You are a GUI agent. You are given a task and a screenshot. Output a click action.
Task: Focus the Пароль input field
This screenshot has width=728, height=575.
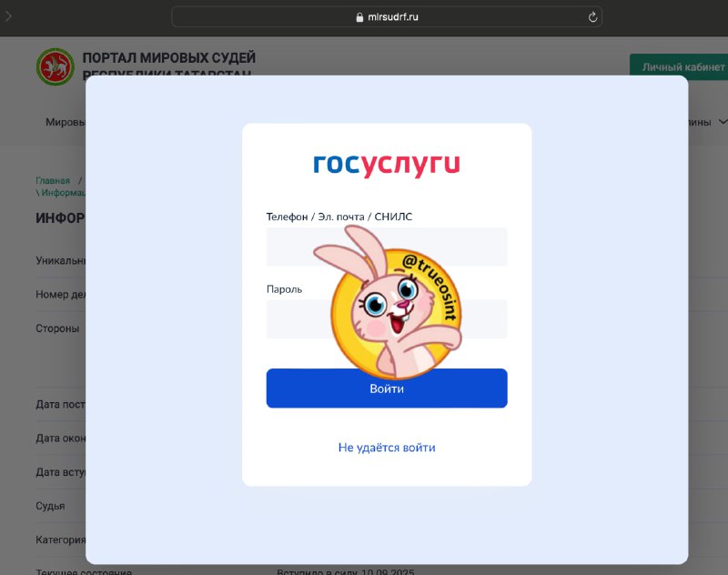click(387, 318)
